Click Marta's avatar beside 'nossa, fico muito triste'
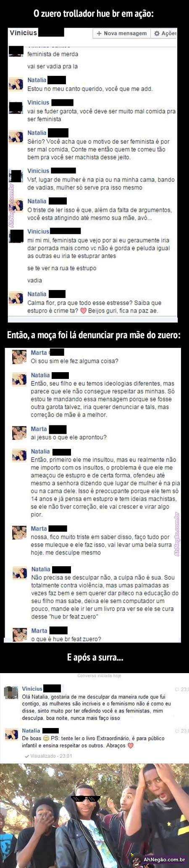 click(x=19, y=533)
